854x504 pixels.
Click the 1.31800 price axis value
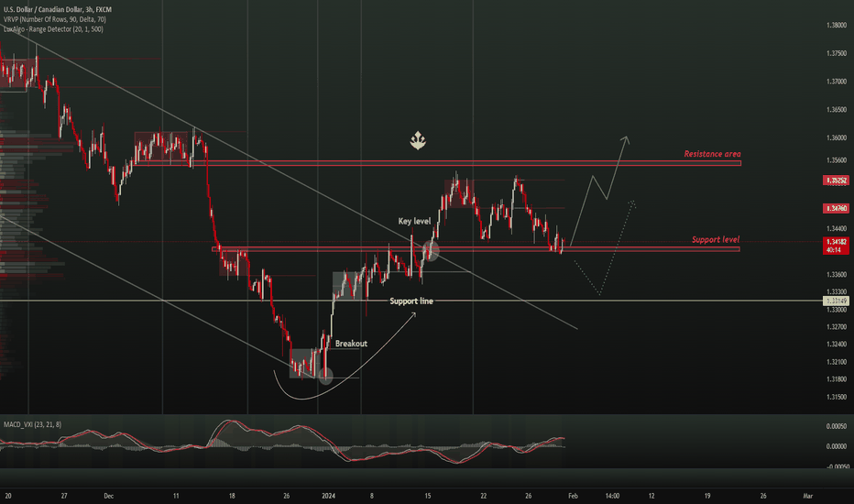click(837, 379)
